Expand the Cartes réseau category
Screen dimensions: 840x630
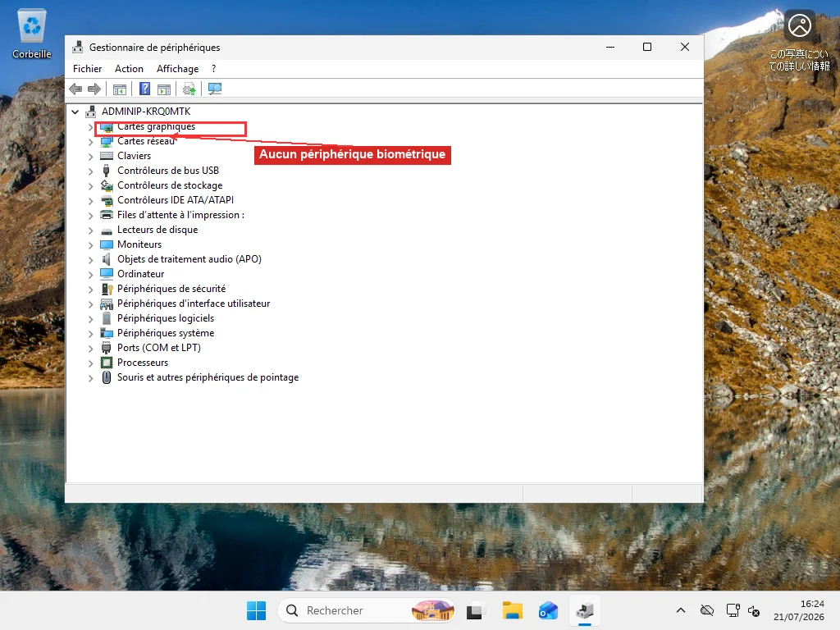coord(90,142)
